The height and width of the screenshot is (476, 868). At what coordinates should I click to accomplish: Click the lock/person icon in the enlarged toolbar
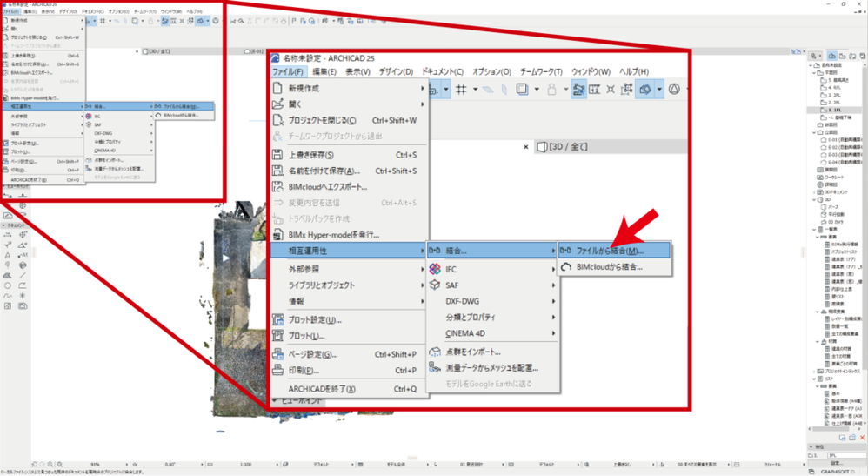pyautogui.click(x=551, y=89)
